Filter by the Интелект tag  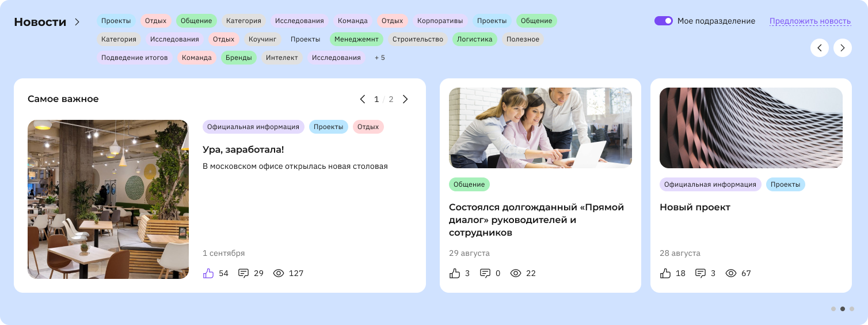pyautogui.click(x=282, y=58)
